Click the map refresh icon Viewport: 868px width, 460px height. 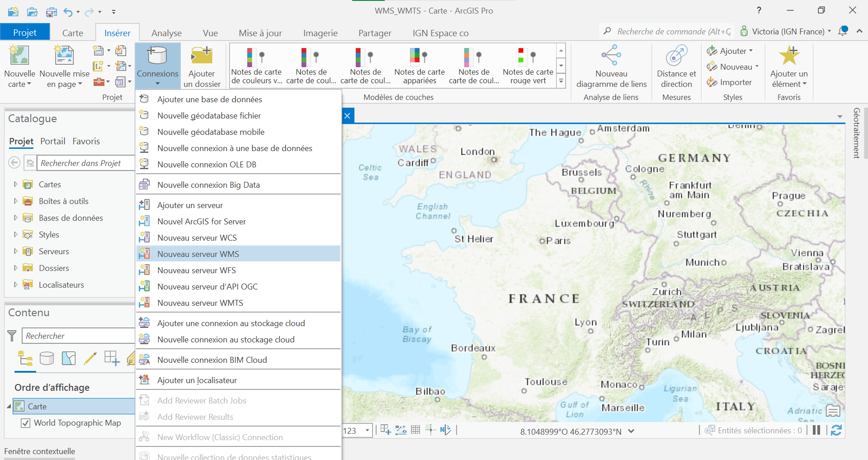coord(836,430)
